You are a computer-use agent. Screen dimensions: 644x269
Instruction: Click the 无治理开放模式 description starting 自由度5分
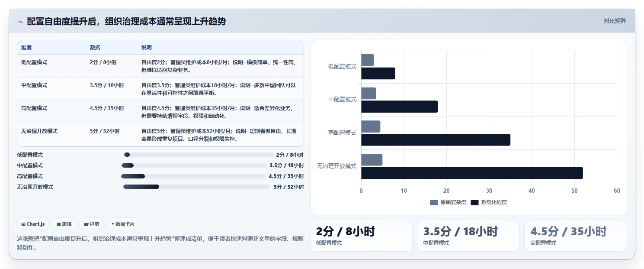coord(219,135)
